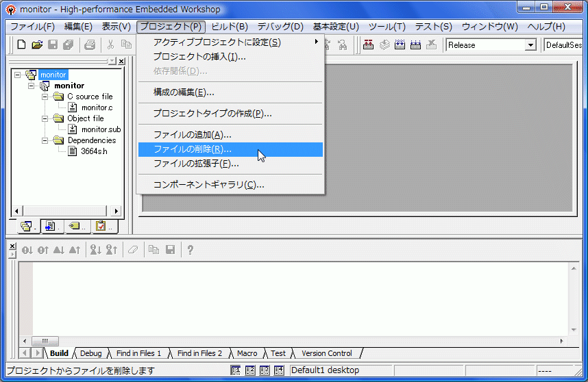The width and height of the screenshot is (588, 382).
Task: Choose コンポーネントギャラリ menu entry
Action: (230, 185)
